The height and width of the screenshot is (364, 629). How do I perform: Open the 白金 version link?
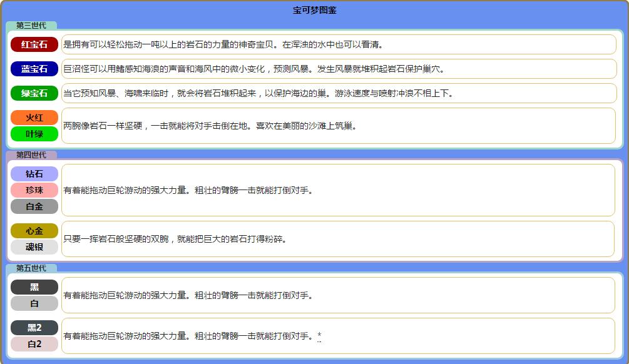click(x=34, y=206)
